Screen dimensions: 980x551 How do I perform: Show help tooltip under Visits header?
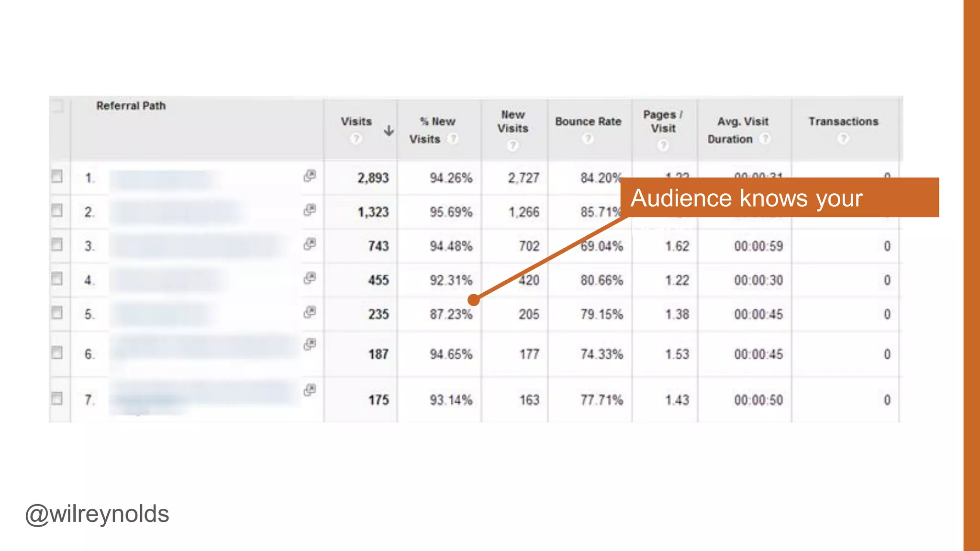356,139
